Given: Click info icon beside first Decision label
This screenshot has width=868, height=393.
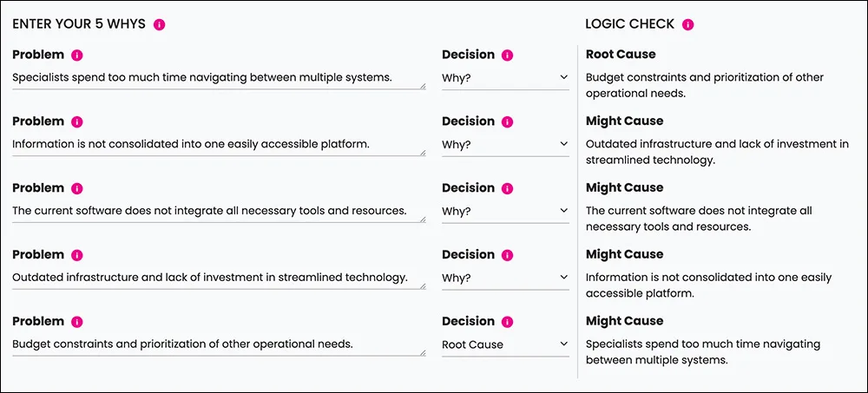Looking at the screenshot, I should click(x=507, y=56).
